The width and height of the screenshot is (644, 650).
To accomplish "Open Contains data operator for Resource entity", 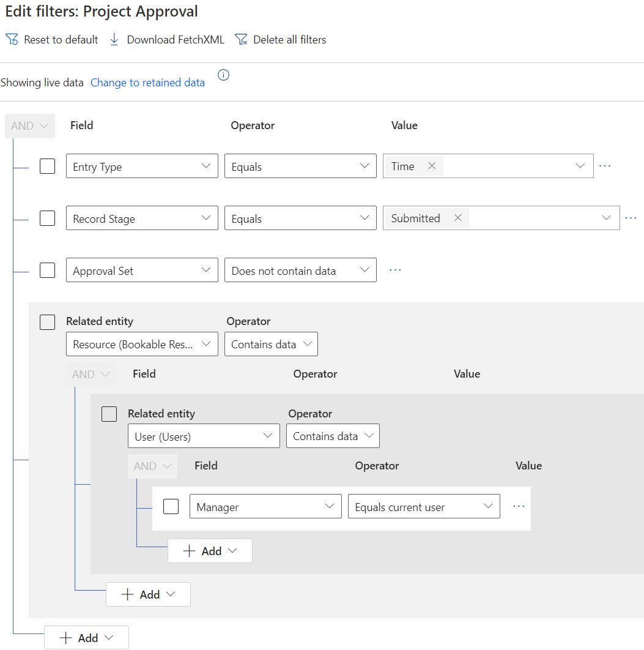I will (x=272, y=344).
